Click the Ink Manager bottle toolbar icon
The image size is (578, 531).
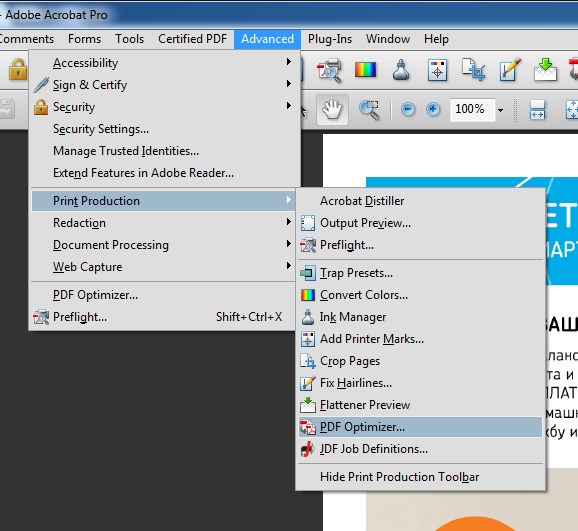pos(401,70)
